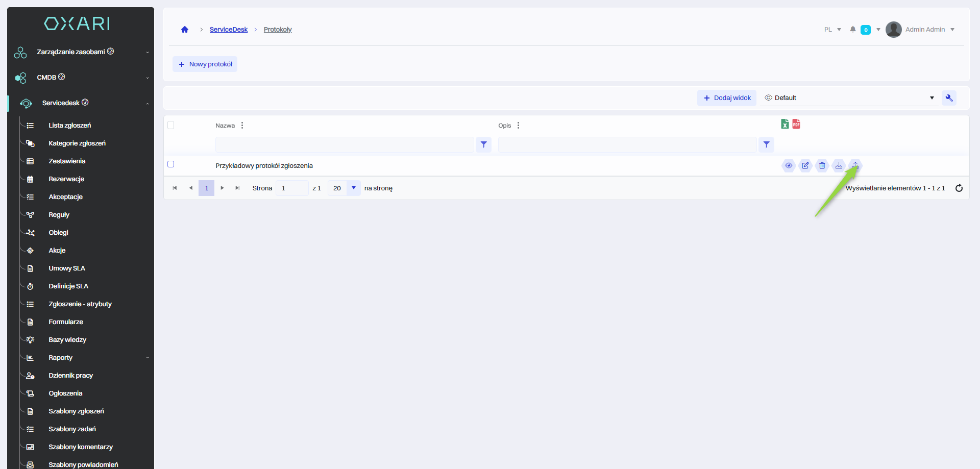
Task: Export the table to PDF
Action: click(x=796, y=124)
